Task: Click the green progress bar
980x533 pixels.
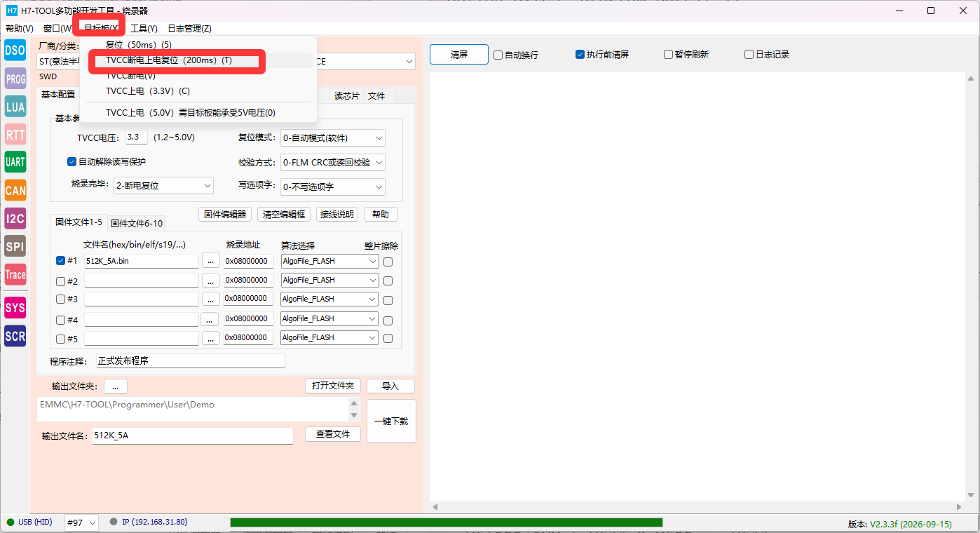Action: (446, 522)
